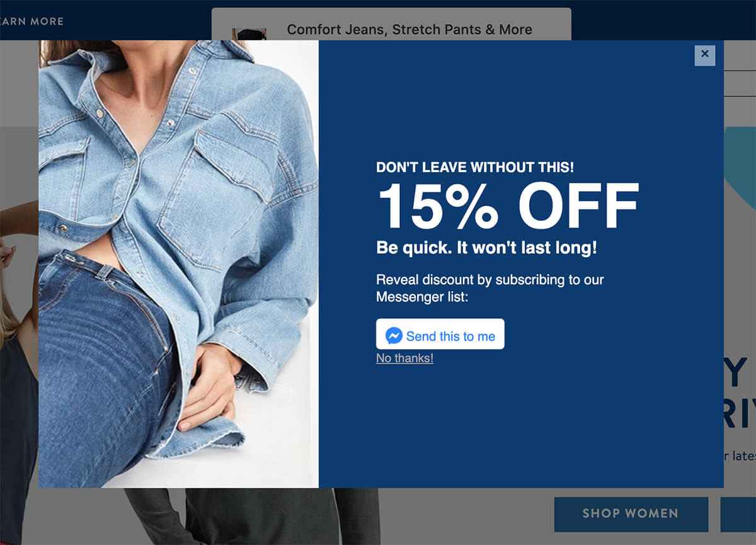Open the Comfort Jeans, Stretch Pants banner text
Screen dimensions: 756x545
(x=409, y=30)
